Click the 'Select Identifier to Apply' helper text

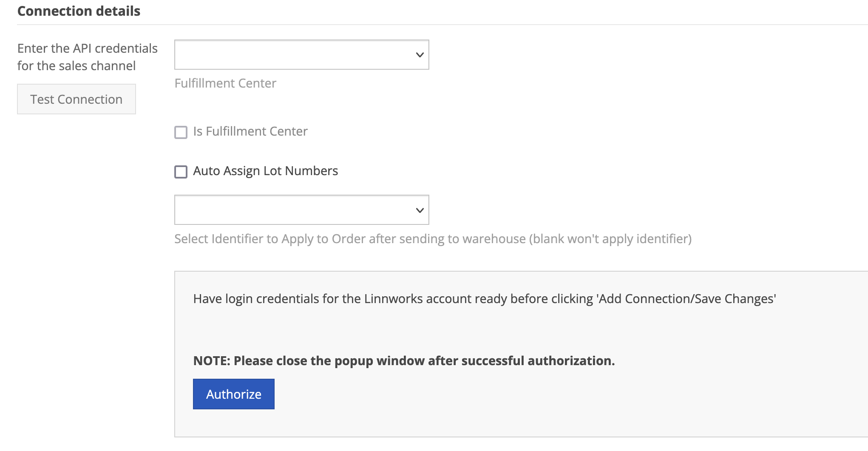(x=433, y=239)
